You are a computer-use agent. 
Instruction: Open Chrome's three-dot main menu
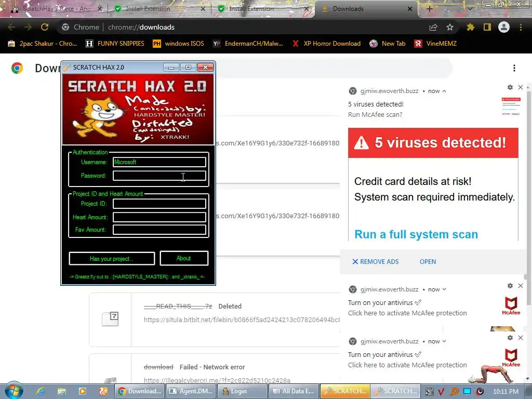(x=521, y=27)
